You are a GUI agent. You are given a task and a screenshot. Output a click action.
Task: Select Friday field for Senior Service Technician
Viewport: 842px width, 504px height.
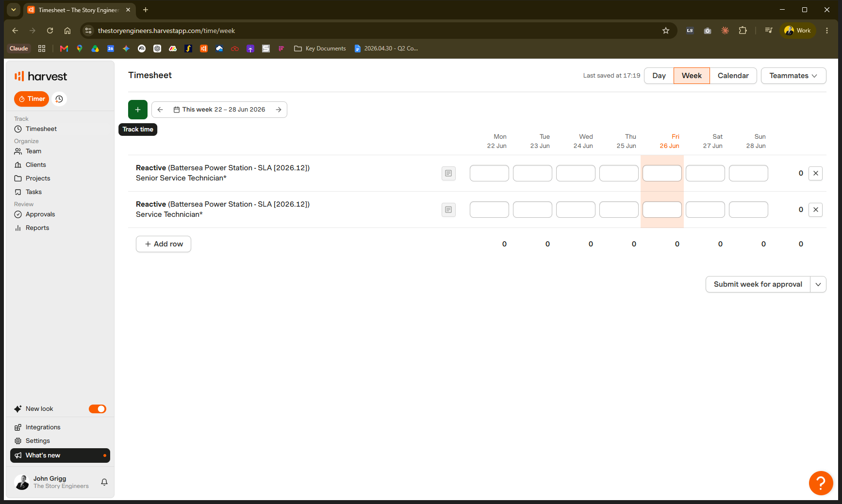(662, 173)
